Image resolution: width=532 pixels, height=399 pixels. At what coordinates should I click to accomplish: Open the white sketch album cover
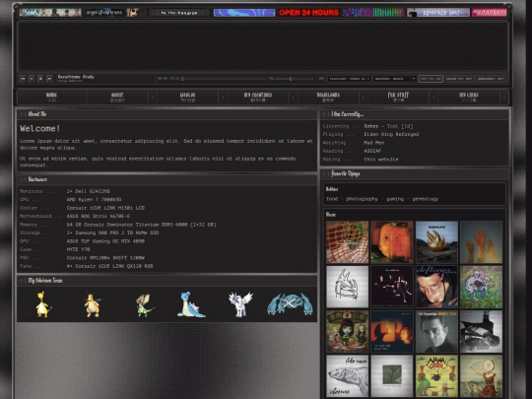tap(347, 287)
